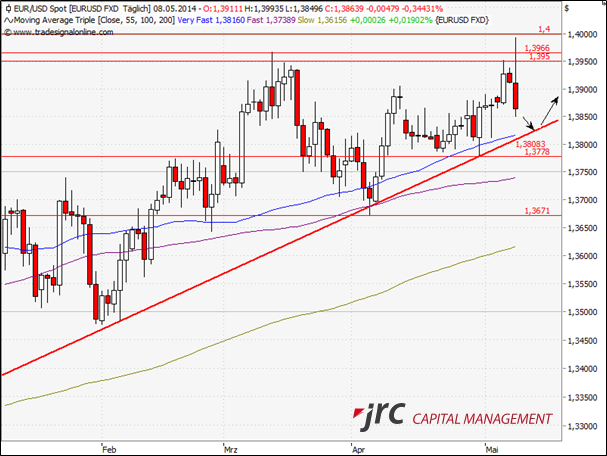Open the www.tradesignalonline.com link
This screenshot has height=456, width=607.
pos(58,32)
